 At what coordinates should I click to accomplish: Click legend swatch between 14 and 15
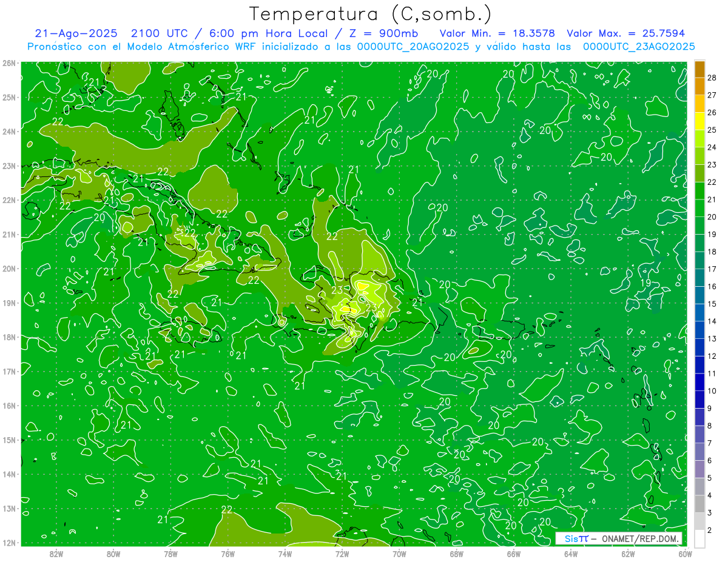[x=699, y=313]
